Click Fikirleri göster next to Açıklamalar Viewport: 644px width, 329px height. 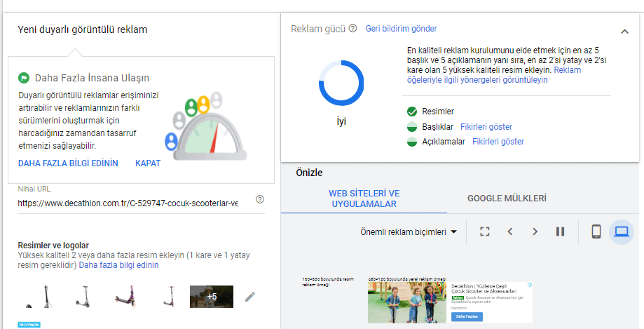pyautogui.click(x=498, y=142)
